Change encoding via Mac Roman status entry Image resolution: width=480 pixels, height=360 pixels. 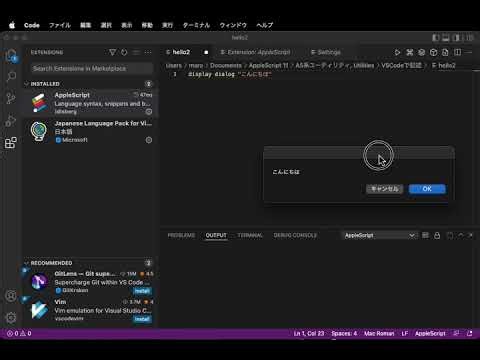(379, 333)
